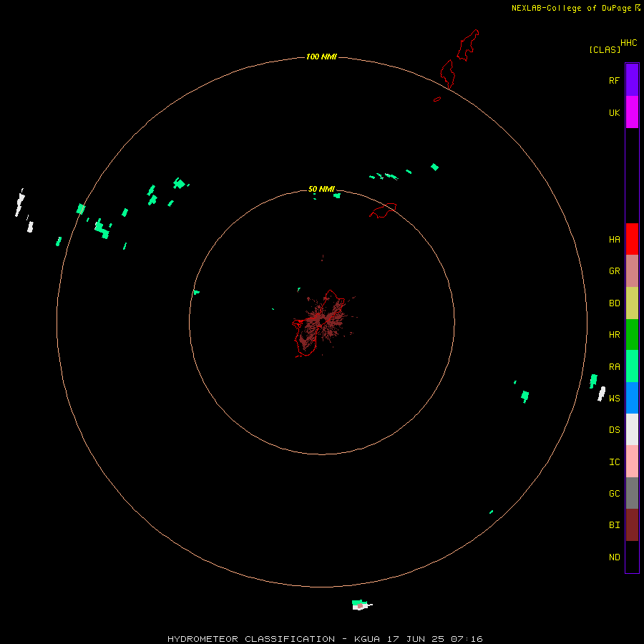Click the UK legend label

click(614, 112)
